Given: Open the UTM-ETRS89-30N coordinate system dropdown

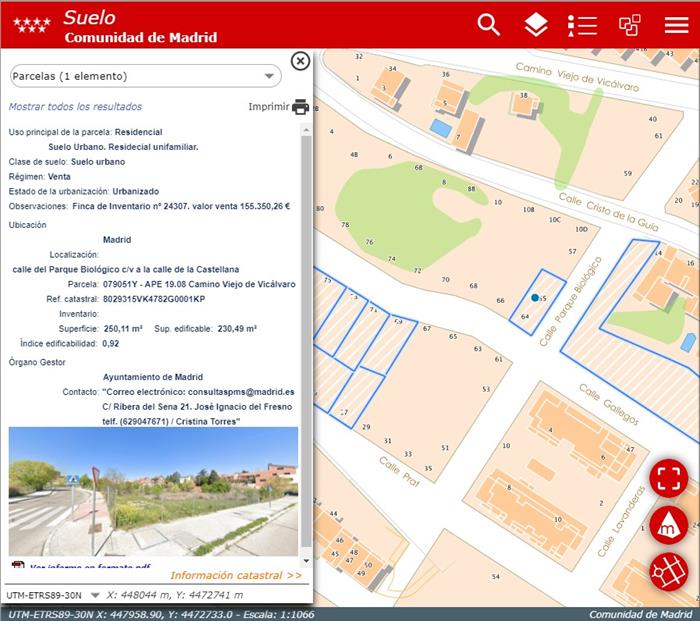Looking at the screenshot, I should pyautogui.click(x=95, y=596).
